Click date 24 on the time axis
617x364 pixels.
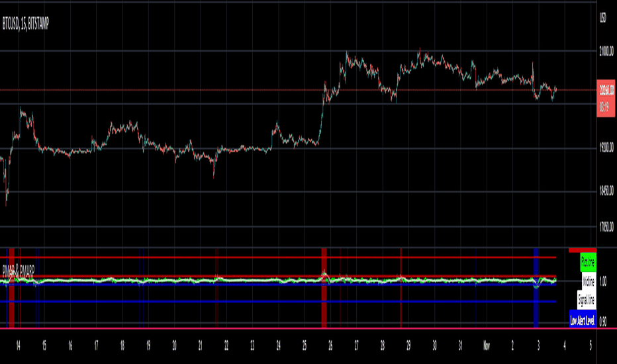pyautogui.click(x=278, y=345)
